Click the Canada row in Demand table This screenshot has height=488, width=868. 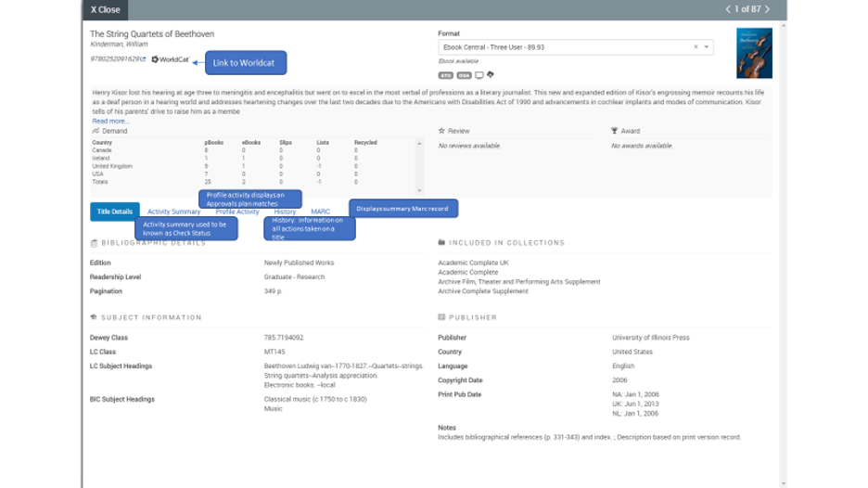[x=252, y=150]
